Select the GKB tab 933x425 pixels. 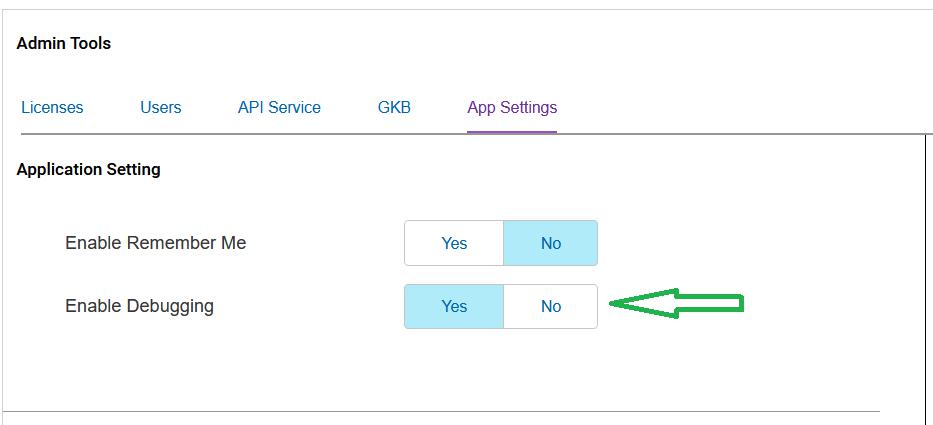click(394, 107)
